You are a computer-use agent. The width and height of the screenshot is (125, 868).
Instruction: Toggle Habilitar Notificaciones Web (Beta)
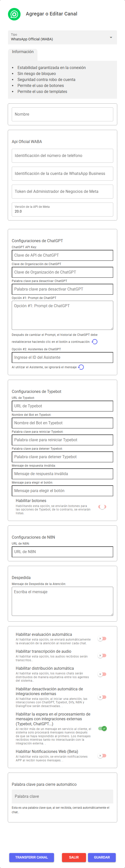(x=102, y=755)
